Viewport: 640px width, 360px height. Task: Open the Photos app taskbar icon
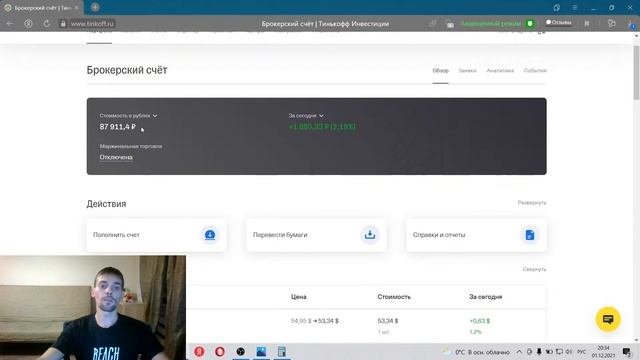pyautogui.click(x=261, y=351)
